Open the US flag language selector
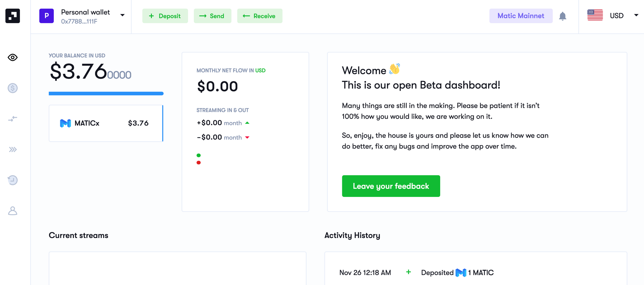This screenshot has height=285, width=644. (x=595, y=14)
